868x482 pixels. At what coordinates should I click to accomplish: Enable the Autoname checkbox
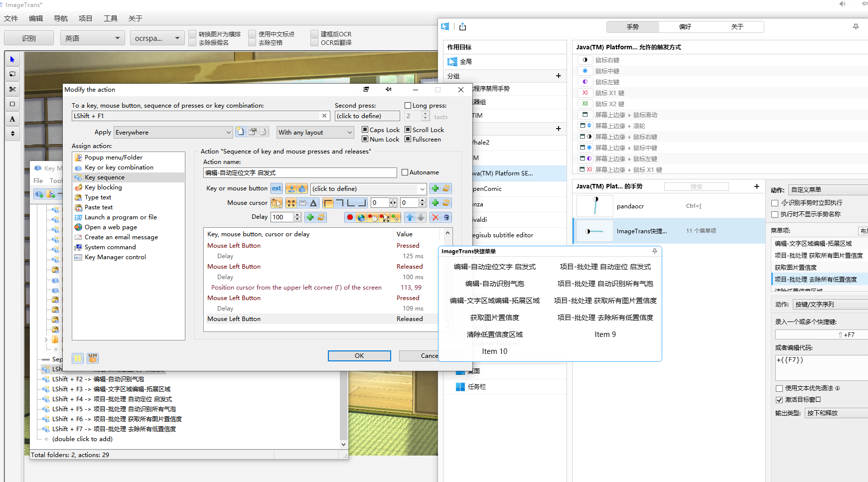tap(405, 172)
